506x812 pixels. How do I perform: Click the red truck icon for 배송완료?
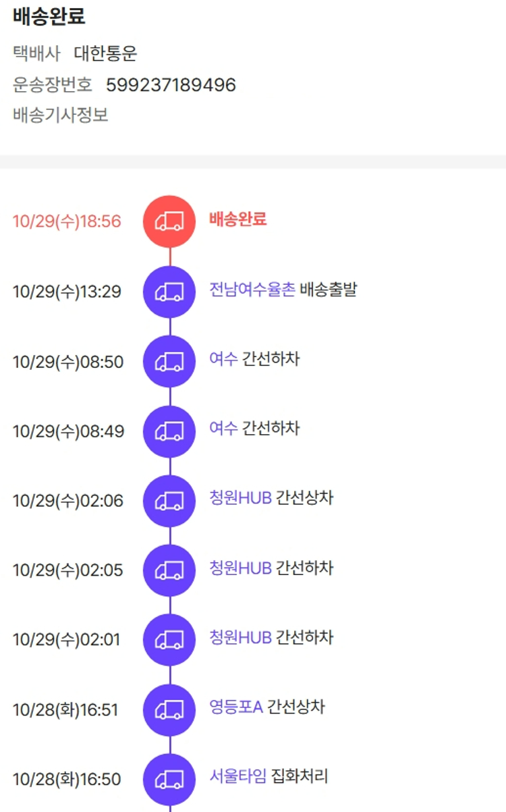pyautogui.click(x=169, y=221)
